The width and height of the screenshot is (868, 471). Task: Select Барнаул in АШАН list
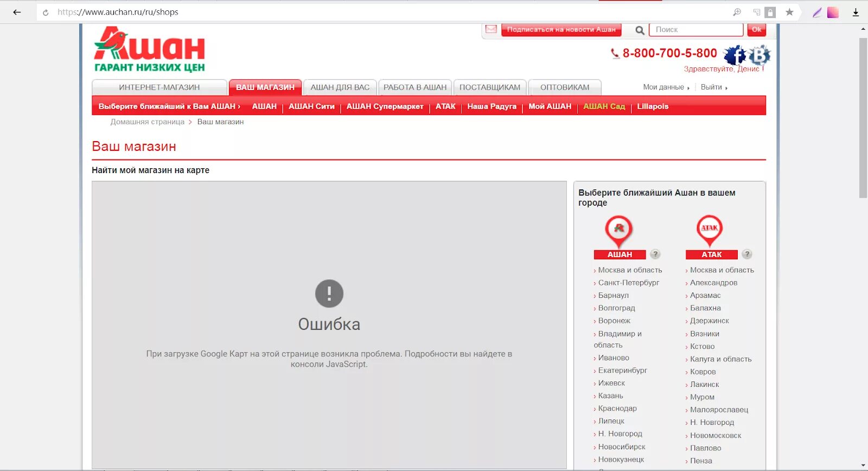pos(614,296)
